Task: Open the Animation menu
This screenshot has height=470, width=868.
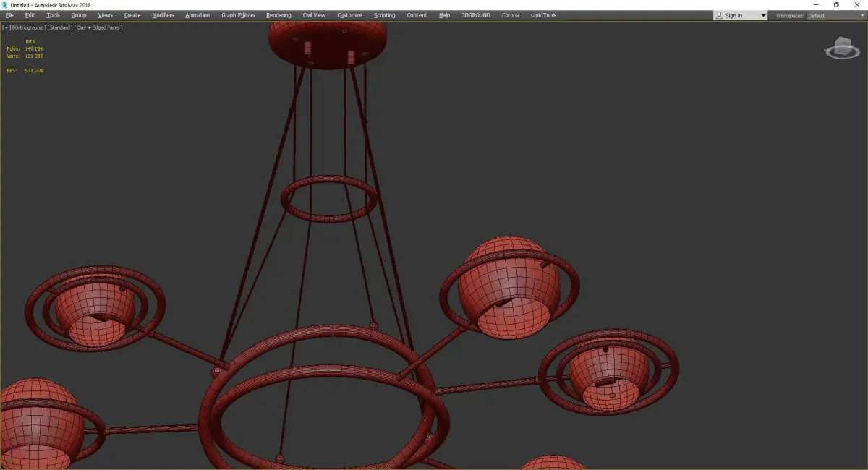Action: pyautogui.click(x=197, y=15)
